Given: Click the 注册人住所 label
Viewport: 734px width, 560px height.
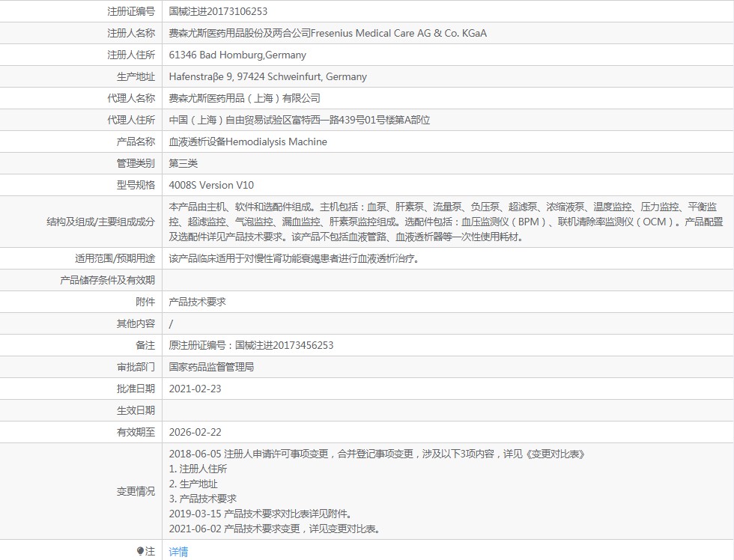Looking at the screenshot, I should coord(131,55).
